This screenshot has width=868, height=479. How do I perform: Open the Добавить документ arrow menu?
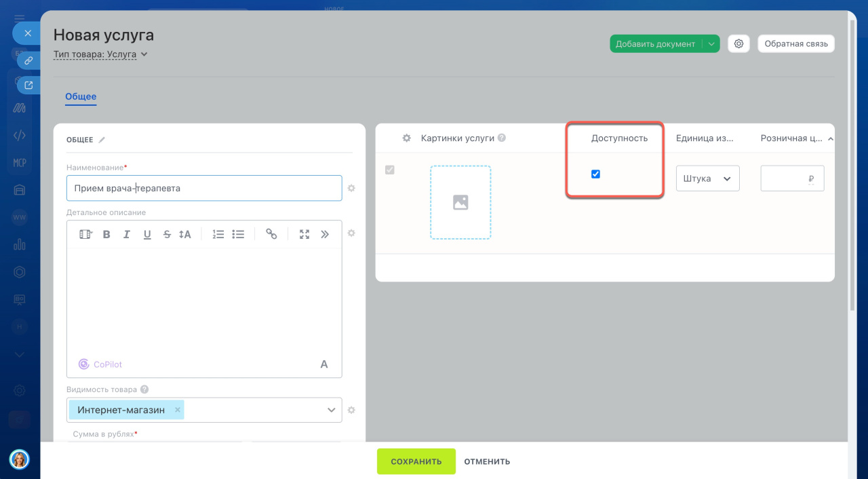click(x=711, y=43)
